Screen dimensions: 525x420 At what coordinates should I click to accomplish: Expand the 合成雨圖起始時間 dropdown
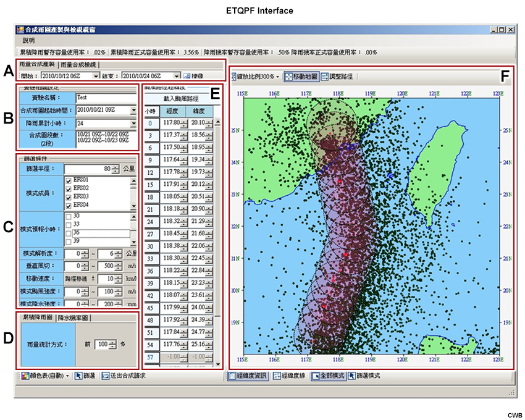(133, 110)
